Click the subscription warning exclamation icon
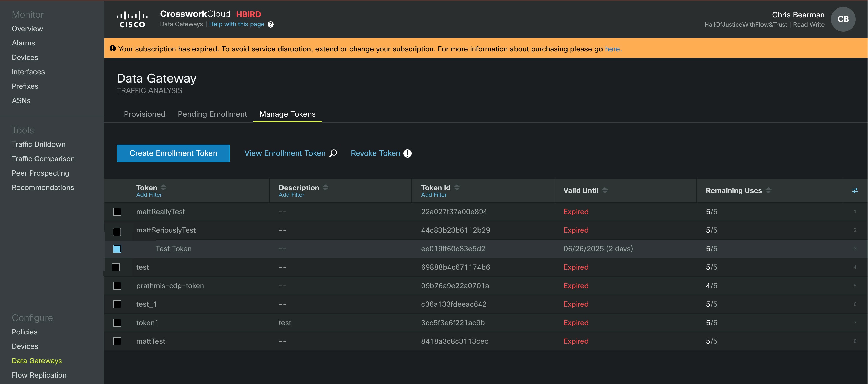Image resolution: width=868 pixels, height=384 pixels. (112, 49)
